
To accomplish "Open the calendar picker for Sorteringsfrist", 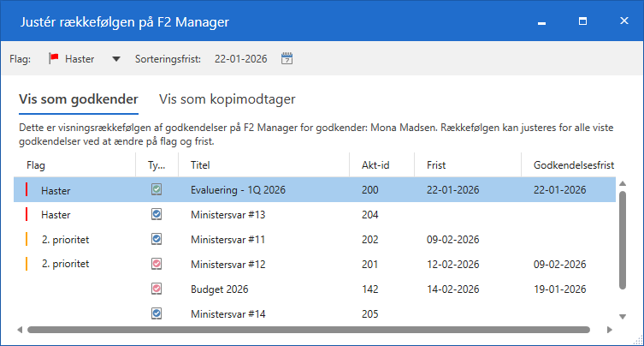I will pos(287,59).
